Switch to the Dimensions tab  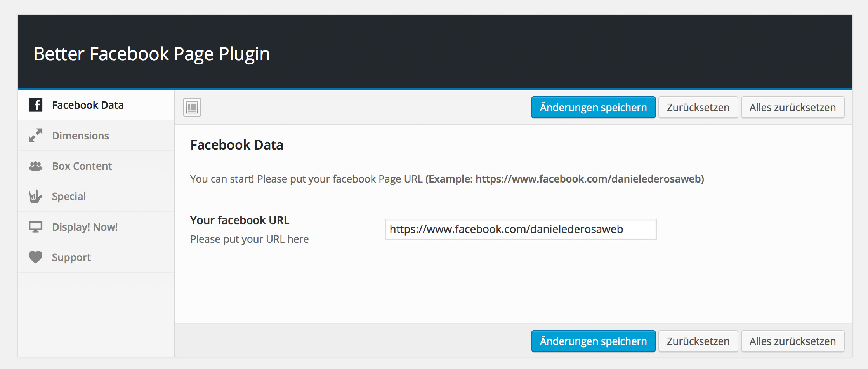pyautogui.click(x=96, y=136)
